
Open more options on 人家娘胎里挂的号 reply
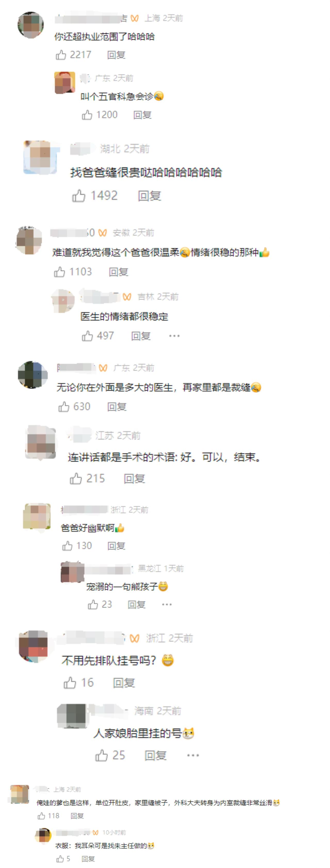coord(193,756)
